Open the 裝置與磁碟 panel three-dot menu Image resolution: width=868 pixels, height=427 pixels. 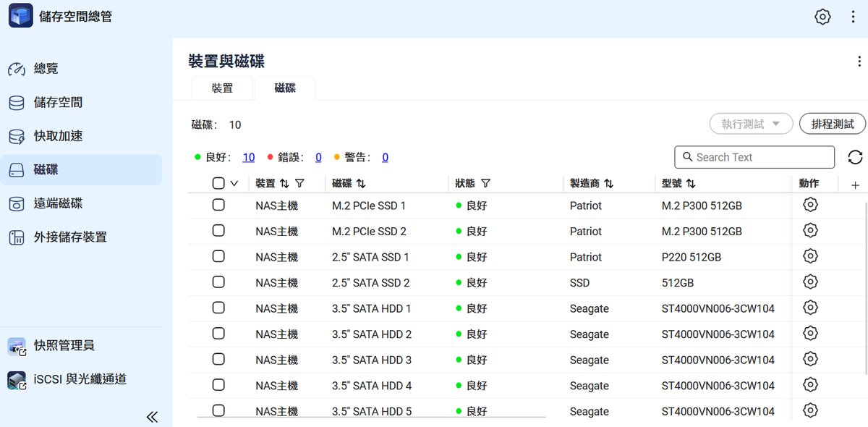[x=859, y=62]
